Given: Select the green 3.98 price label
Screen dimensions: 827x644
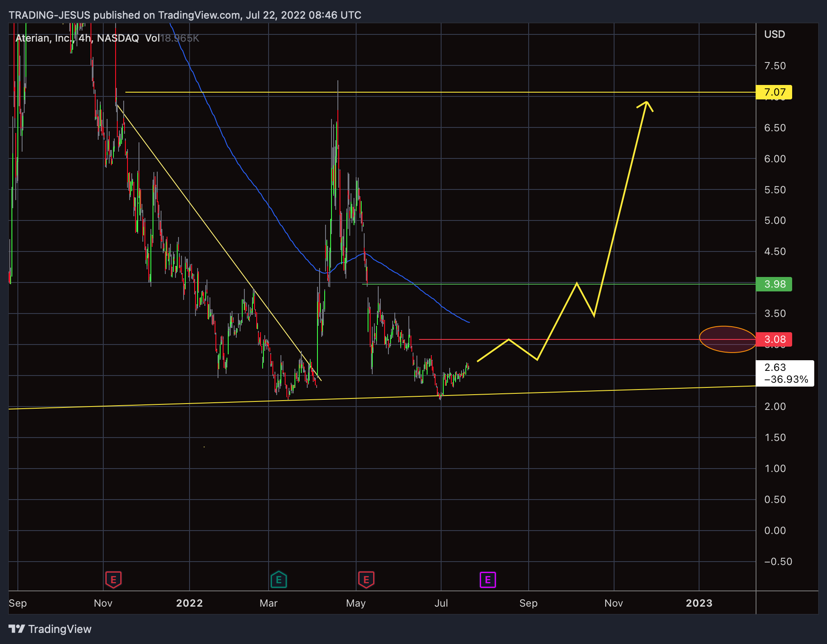Looking at the screenshot, I should [x=774, y=284].
